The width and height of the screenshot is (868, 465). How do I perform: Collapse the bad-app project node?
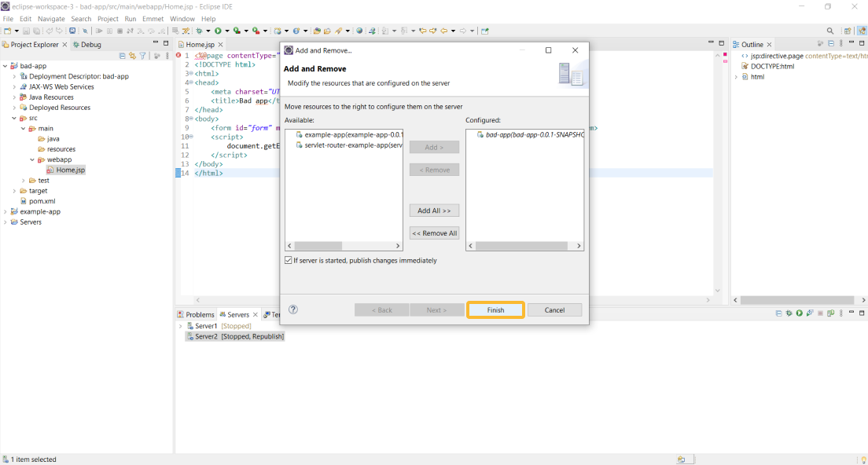point(6,66)
